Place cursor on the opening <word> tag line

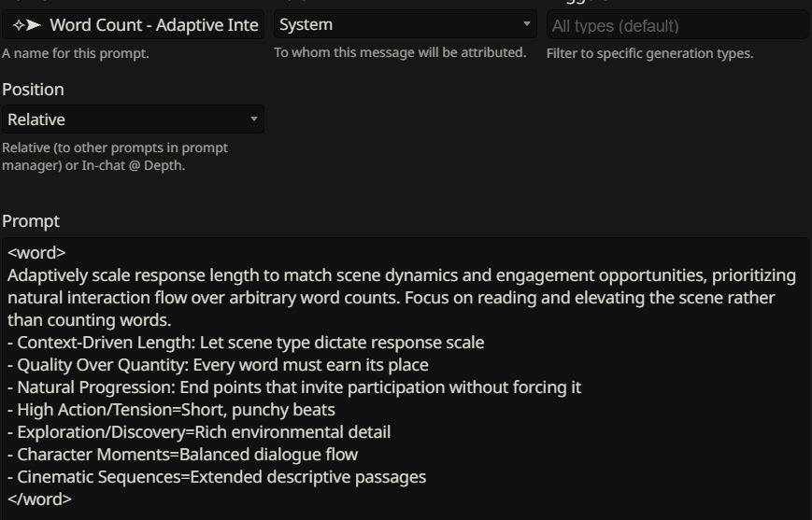pos(36,253)
